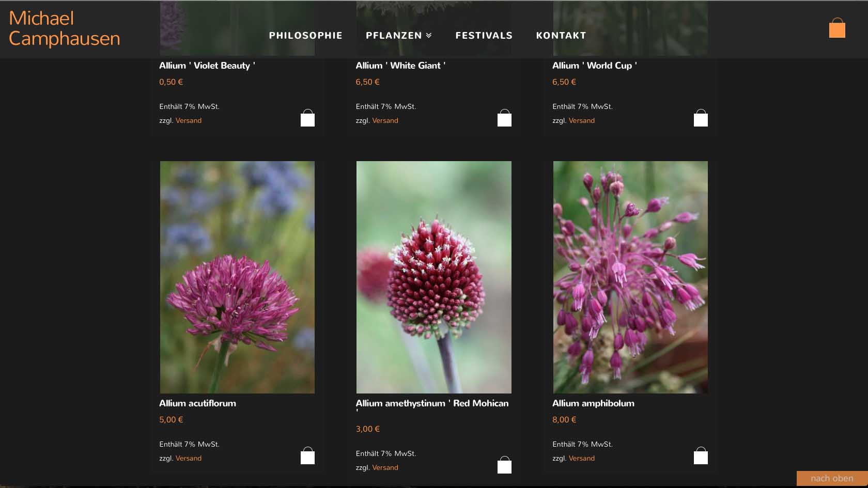This screenshot has width=868, height=488.
Task: Open the Allium acutiflorum product photo
Action: 237,277
